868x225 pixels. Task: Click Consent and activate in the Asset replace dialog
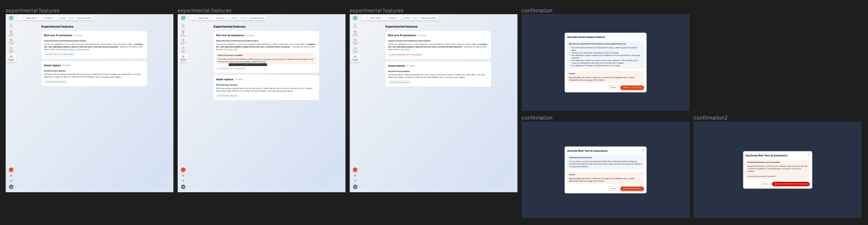tap(632, 87)
